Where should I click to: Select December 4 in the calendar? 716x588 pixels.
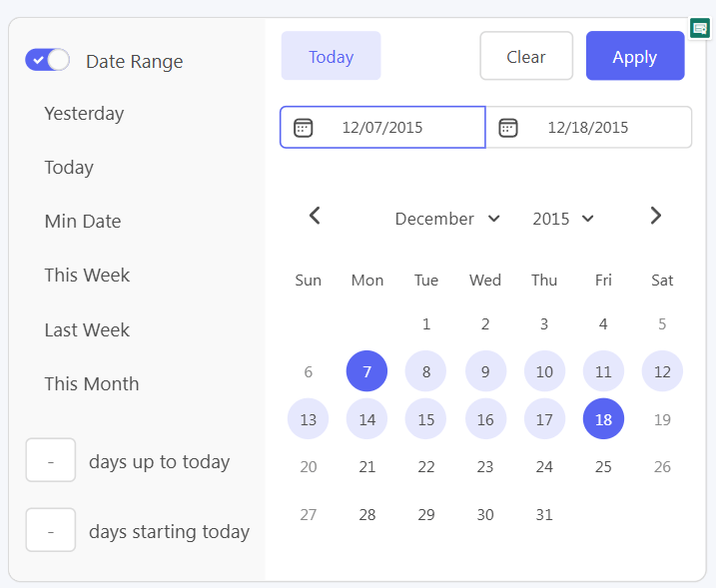pyautogui.click(x=603, y=324)
